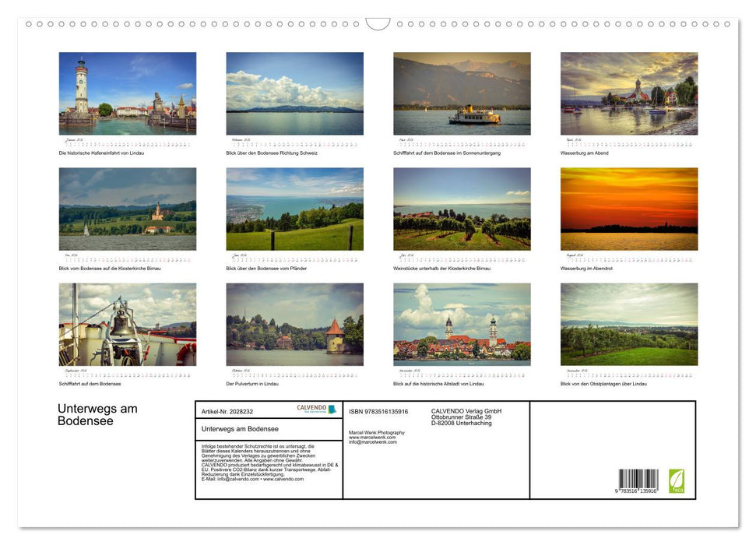Select the Artikel-Nr. 2028232 field
This screenshot has width=756, height=545.
(x=227, y=410)
